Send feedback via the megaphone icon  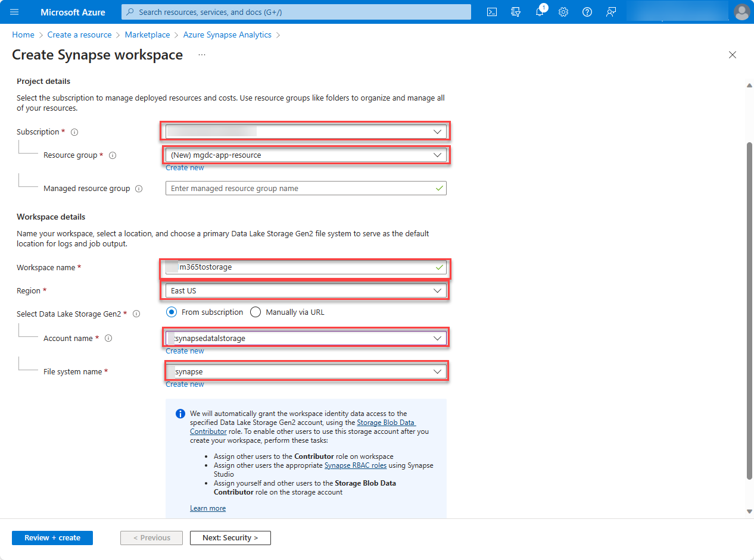click(611, 12)
